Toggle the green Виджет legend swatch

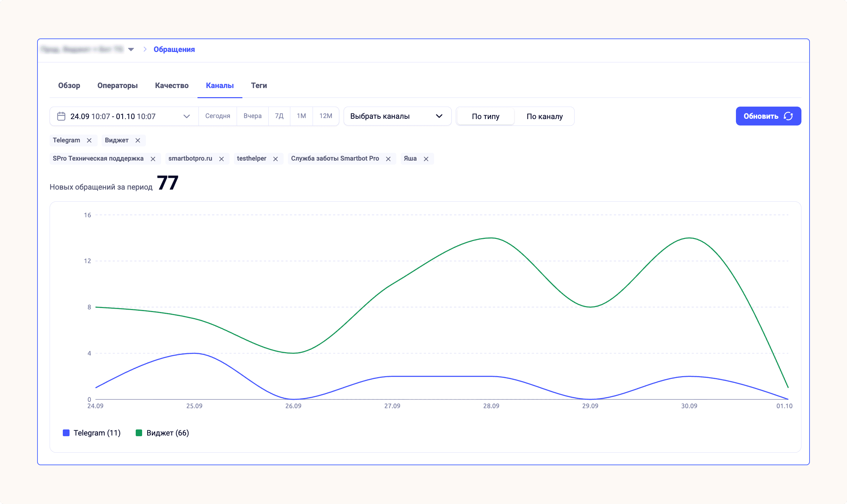(139, 433)
